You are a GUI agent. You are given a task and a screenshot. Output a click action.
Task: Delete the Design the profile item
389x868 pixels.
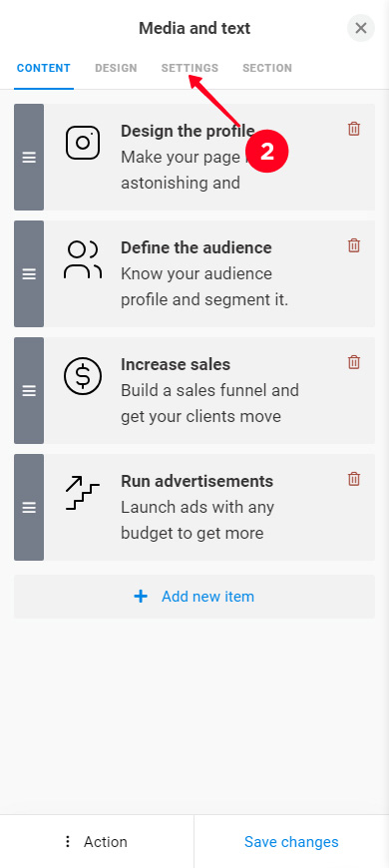[x=353, y=129]
